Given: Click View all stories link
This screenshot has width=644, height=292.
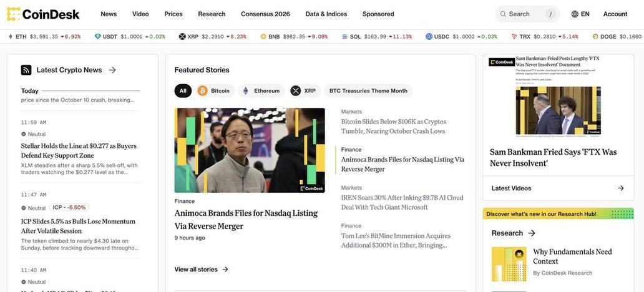Looking at the screenshot, I should click(201, 270).
